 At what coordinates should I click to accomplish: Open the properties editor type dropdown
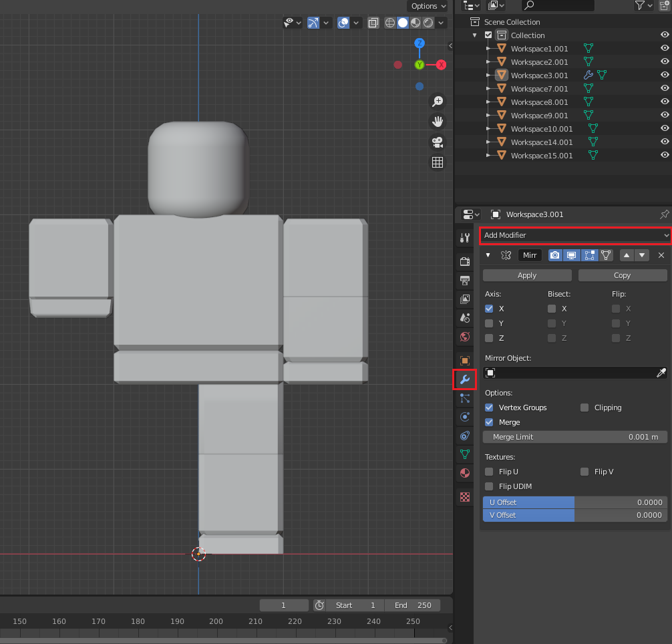(471, 214)
